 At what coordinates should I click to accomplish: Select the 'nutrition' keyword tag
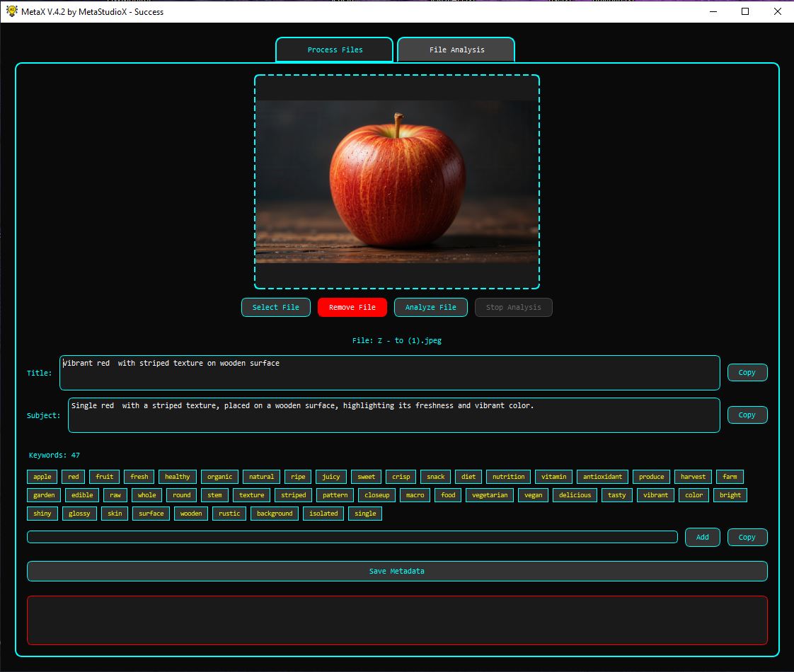(x=508, y=477)
